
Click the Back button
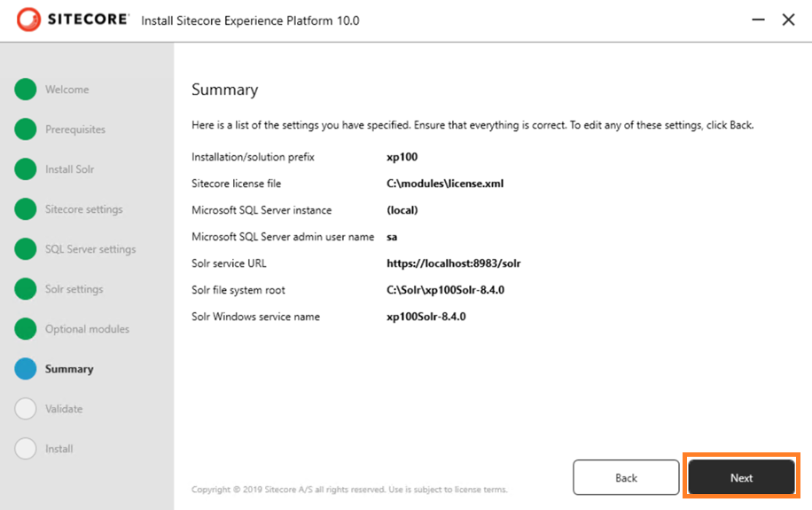[626, 477]
